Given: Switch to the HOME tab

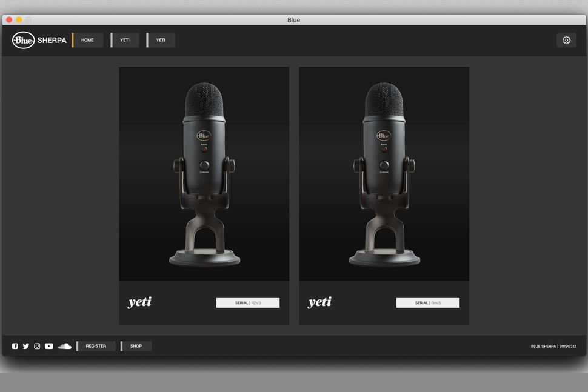Looking at the screenshot, I should coord(87,40).
